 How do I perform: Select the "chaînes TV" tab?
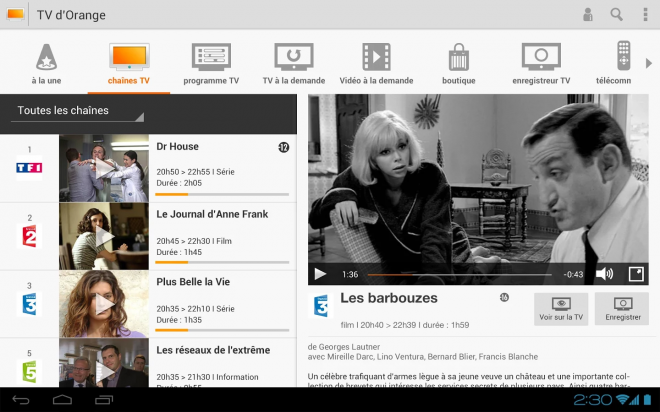click(x=129, y=64)
